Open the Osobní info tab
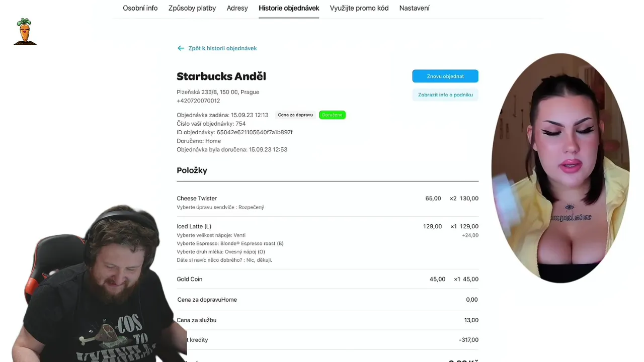Image resolution: width=644 pixels, height=362 pixels. 140,8
